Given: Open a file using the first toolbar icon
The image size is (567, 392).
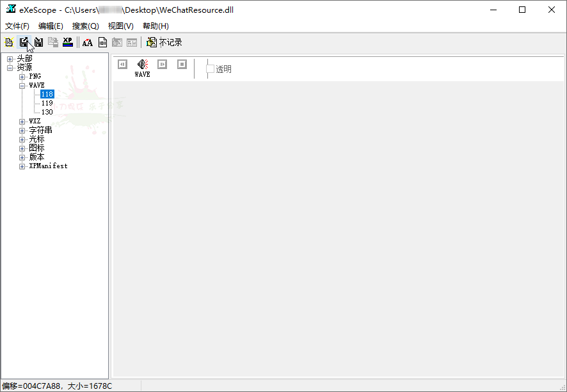Looking at the screenshot, I should [8, 42].
